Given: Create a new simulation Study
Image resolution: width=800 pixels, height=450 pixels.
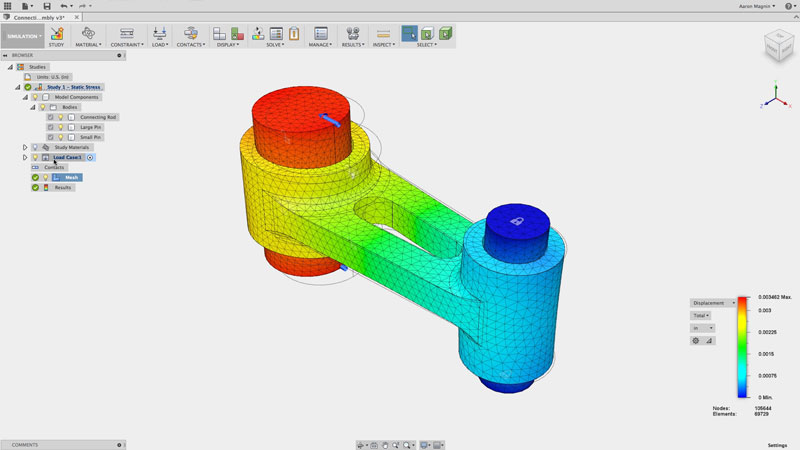Looking at the screenshot, I should pyautogui.click(x=57, y=34).
